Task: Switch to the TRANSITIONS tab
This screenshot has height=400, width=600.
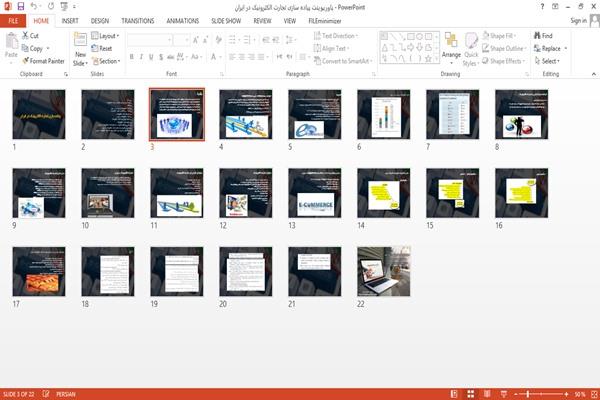Action: tap(138, 21)
